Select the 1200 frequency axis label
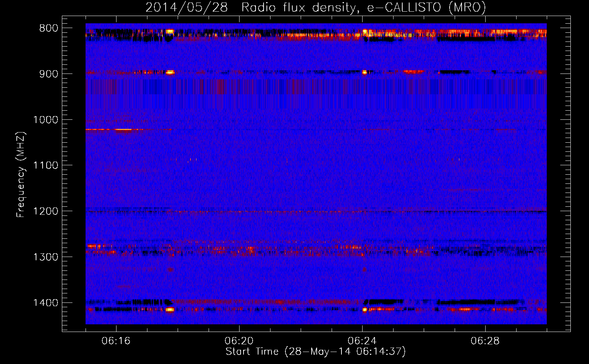 point(46,211)
